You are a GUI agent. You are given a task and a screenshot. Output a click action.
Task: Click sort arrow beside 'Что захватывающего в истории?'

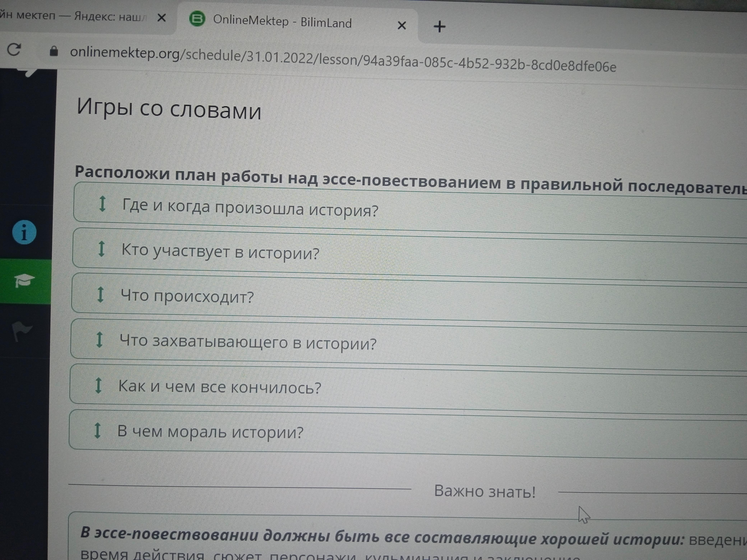point(99,340)
